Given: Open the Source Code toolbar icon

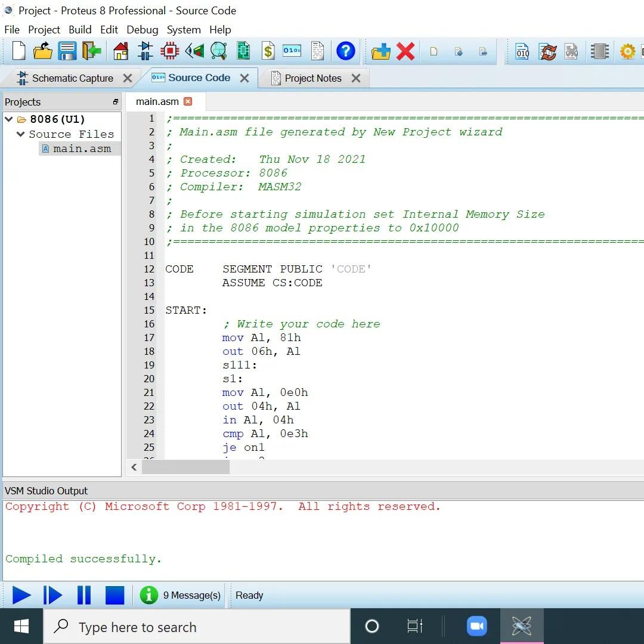Looking at the screenshot, I should (292, 51).
